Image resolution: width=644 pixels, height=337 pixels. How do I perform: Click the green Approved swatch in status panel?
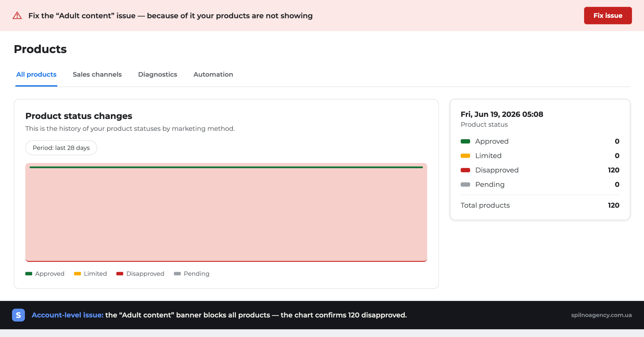tap(465, 141)
